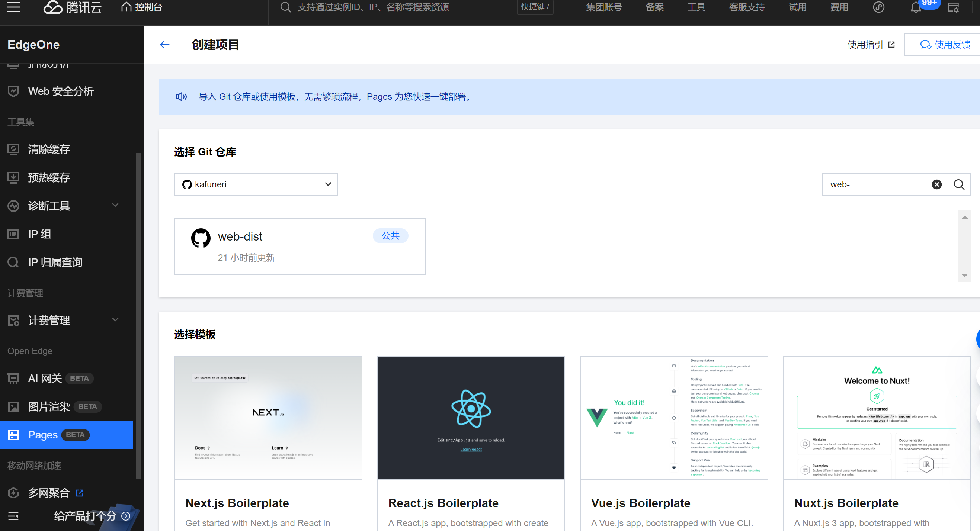Image resolution: width=980 pixels, height=531 pixels.
Task: Click the circular assistant icon in the header
Action: pos(878,7)
